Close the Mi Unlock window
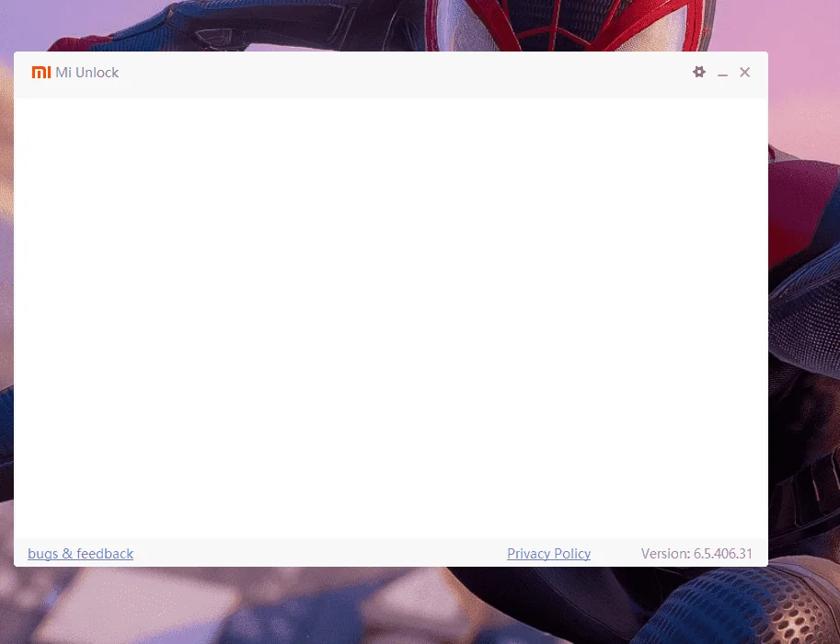 pyautogui.click(x=744, y=73)
